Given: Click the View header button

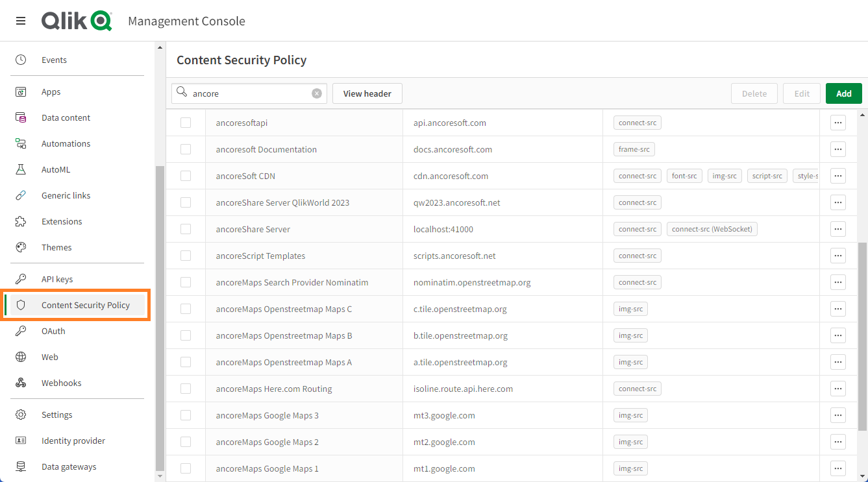Looking at the screenshot, I should click(367, 93).
